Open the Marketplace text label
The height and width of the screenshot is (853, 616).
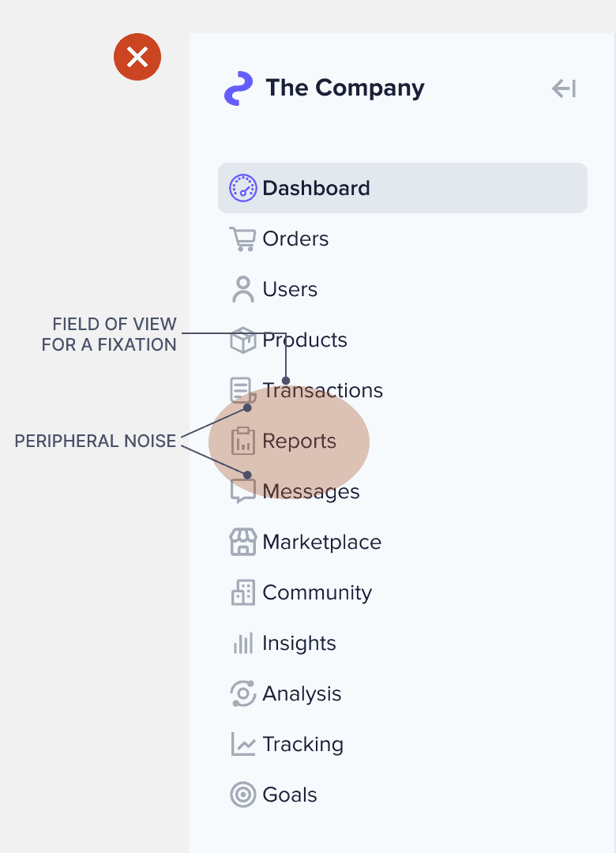coord(322,542)
